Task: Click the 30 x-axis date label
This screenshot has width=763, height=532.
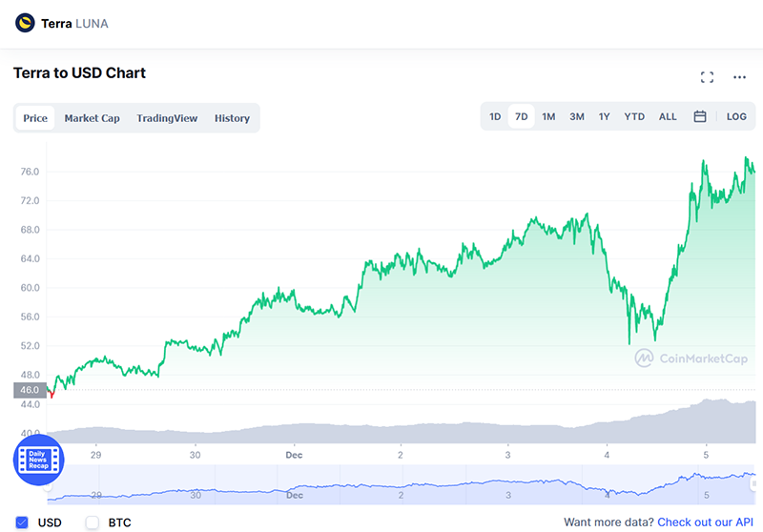Action: (x=196, y=455)
